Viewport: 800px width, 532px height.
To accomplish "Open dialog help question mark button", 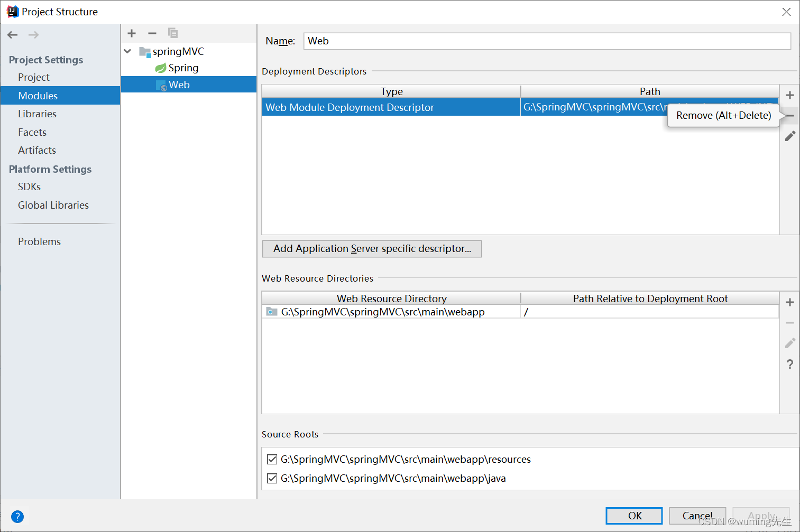I will coord(17,517).
